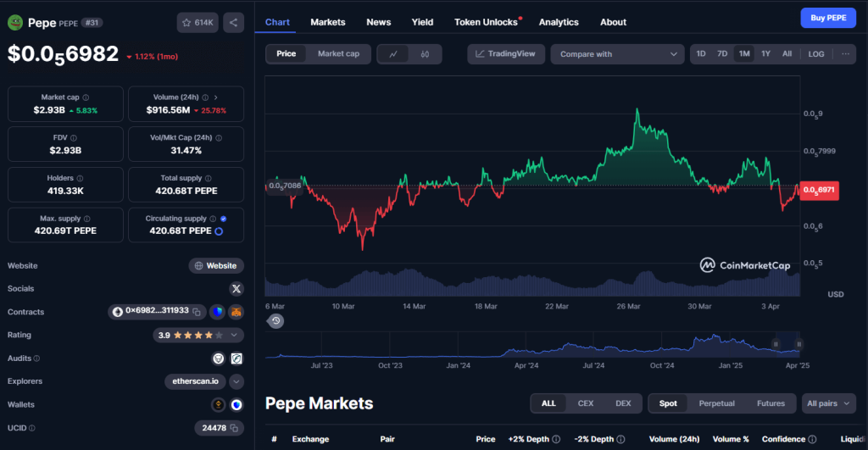Click the #31 rank badge
868x450 pixels.
click(92, 23)
